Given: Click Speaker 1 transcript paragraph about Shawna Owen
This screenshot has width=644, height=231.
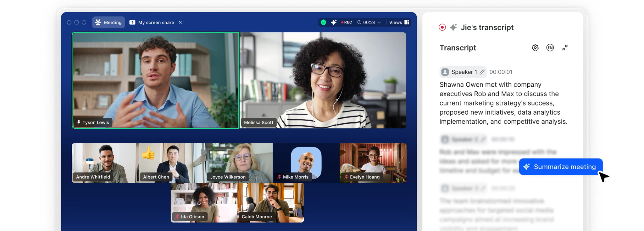Looking at the screenshot, I should coord(503,103).
